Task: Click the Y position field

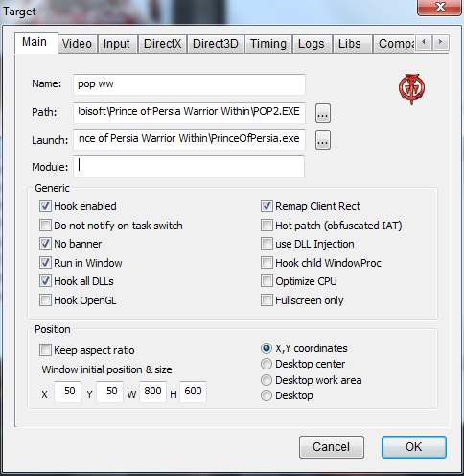Action: point(109,392)
